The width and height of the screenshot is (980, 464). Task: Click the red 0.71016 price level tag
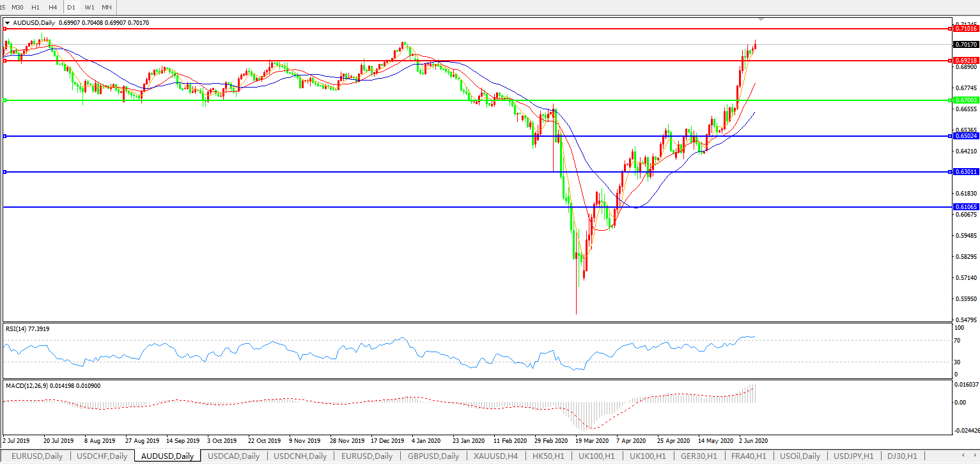coord(965,29)
